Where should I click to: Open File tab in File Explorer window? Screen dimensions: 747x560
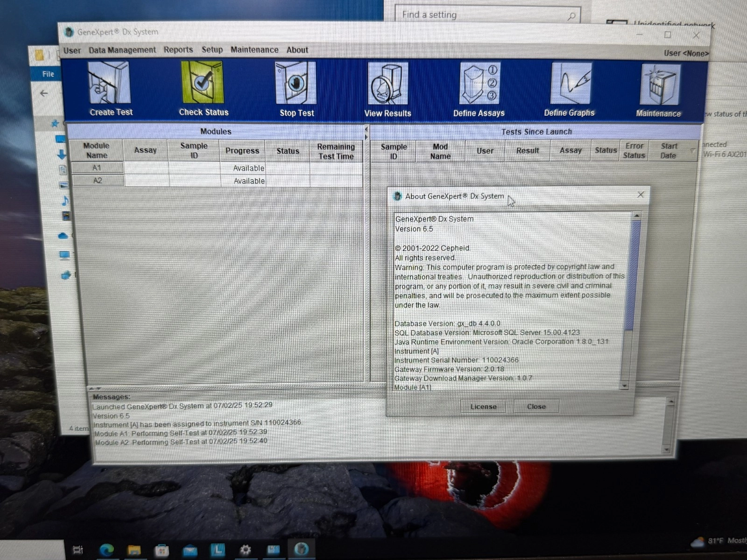pyautogui.click(x=48, y=74)
